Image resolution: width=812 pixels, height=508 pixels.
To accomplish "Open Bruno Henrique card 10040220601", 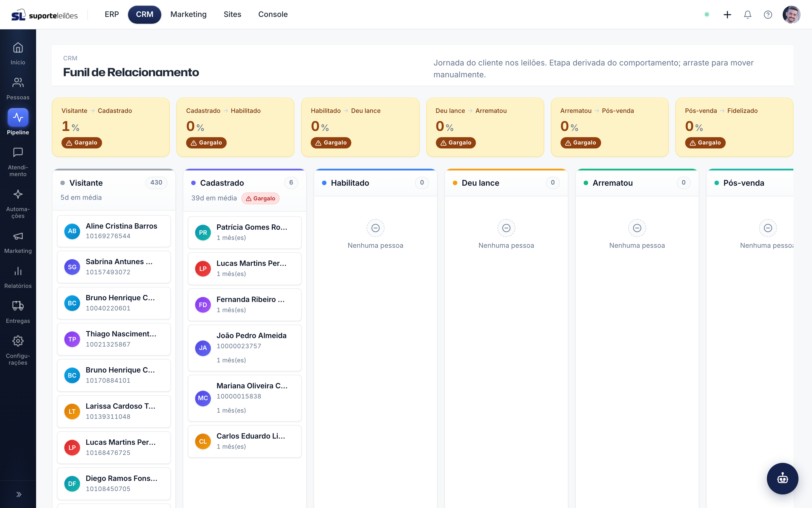I will click(114, 303).
